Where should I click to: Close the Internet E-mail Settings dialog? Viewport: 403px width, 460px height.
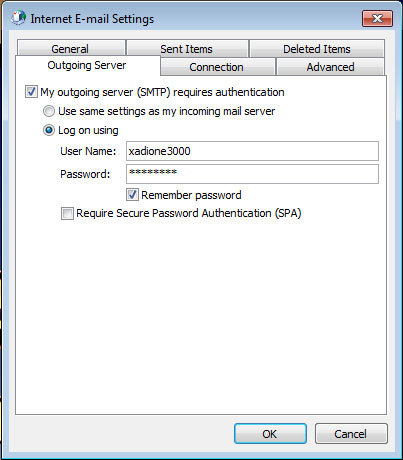377,18
